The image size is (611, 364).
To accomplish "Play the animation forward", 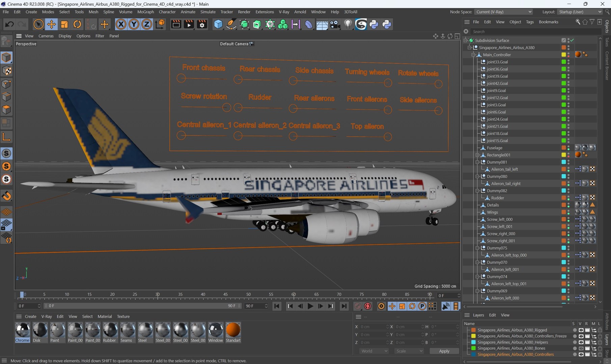I will point(310,306).
